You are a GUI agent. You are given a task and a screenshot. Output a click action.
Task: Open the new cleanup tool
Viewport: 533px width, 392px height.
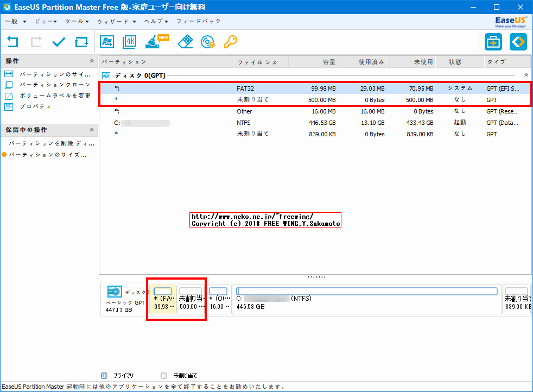coord(154,42)
